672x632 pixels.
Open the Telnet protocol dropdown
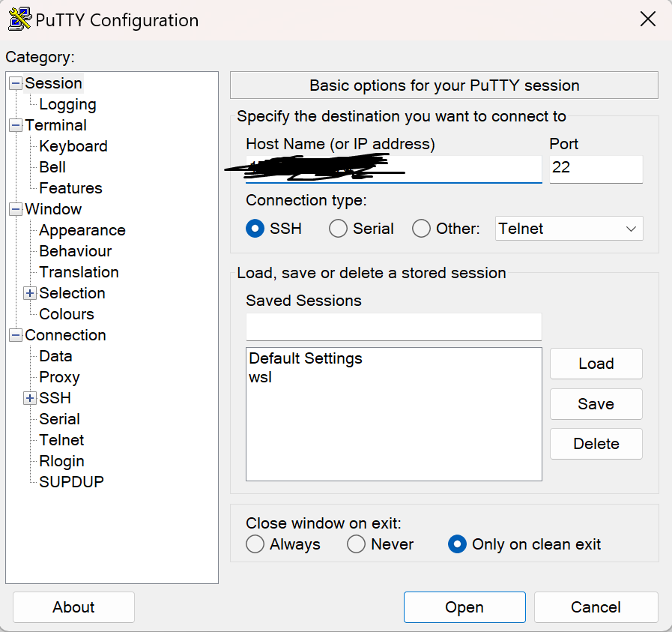tap(569, 229)
